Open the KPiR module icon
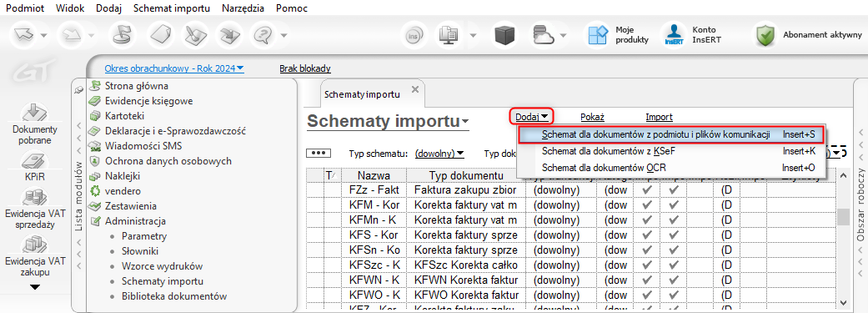Image resolution: width=868 pixels, height=313 pixels. coord(34,162)
